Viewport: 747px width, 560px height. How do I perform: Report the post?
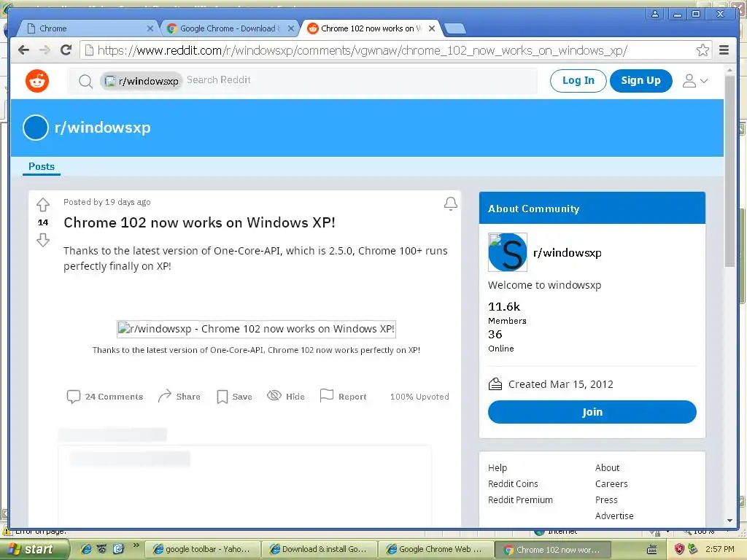tap(343, 396)
